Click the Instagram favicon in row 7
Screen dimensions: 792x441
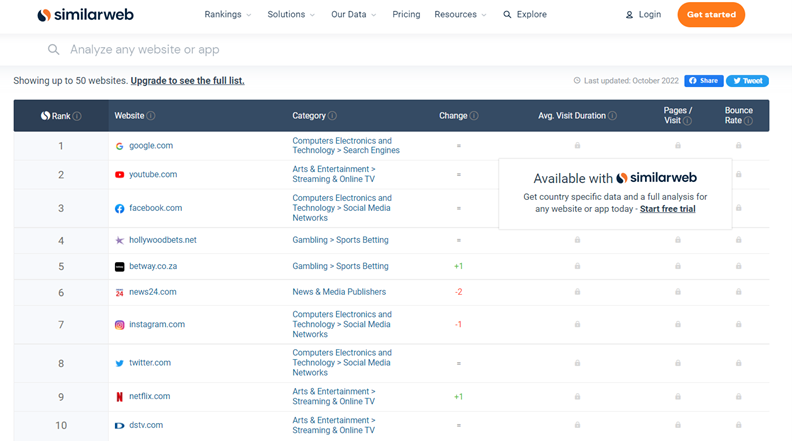click(119, 325)
